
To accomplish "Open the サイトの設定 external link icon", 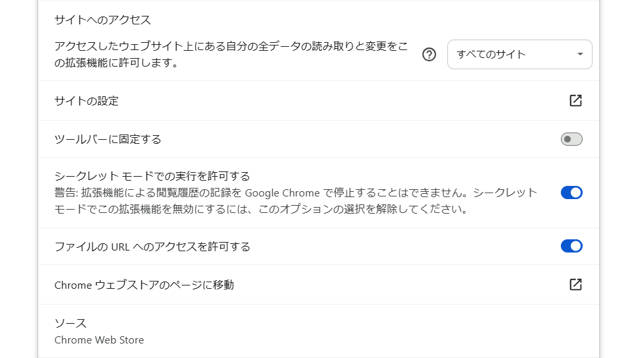I will coord(575,101).
